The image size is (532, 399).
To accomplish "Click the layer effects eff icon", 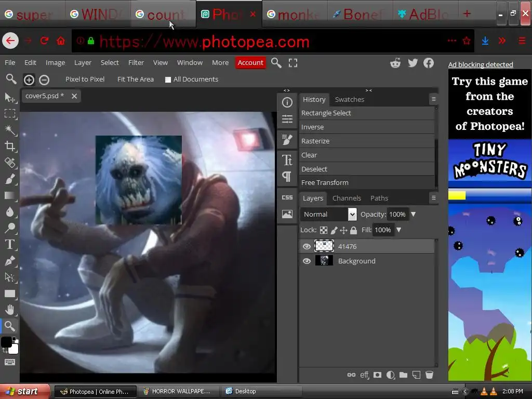I will tap(364, 375).
